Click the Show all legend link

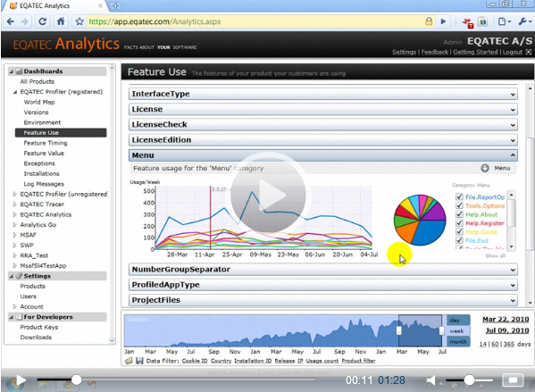pyautogui.click(x=496, y=255)
